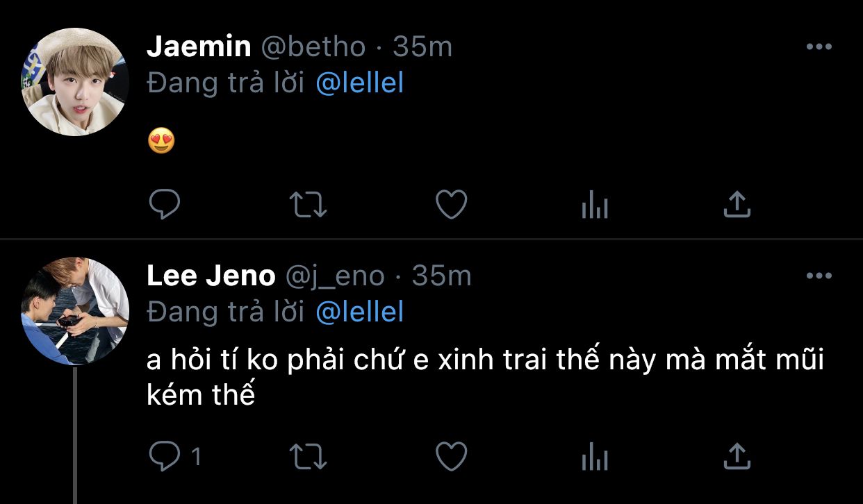Open @lellel mention in Lee Jeno's reply
Image resolution: width=863 pixels, height=504 pixels.
359,312
